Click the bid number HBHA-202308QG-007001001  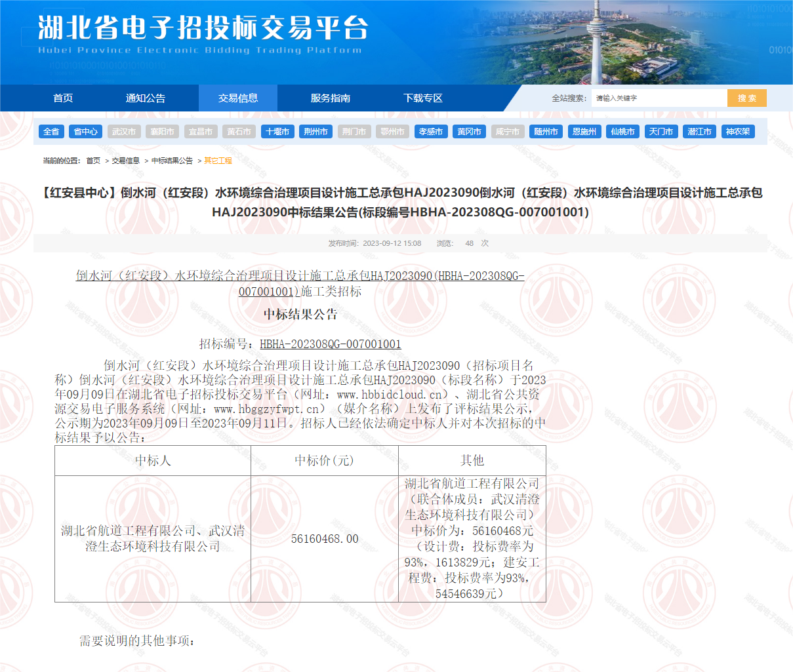[x=331, y=344]
